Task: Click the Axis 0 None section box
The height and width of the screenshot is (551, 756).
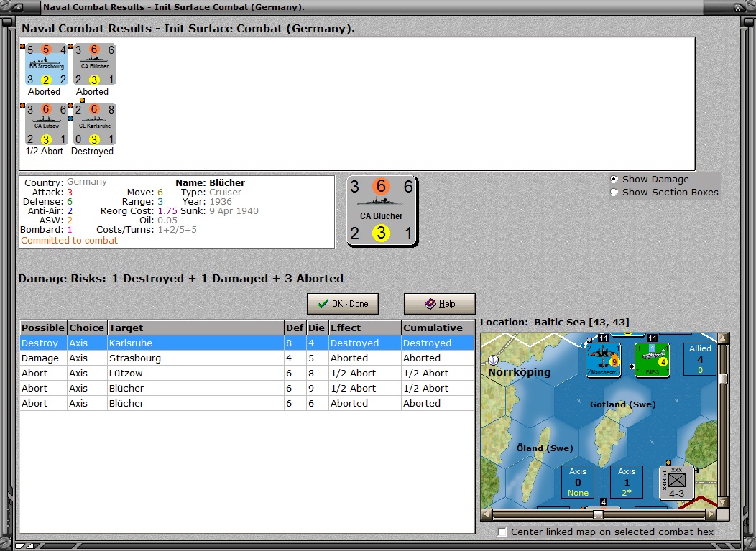Action: [578, 482]
